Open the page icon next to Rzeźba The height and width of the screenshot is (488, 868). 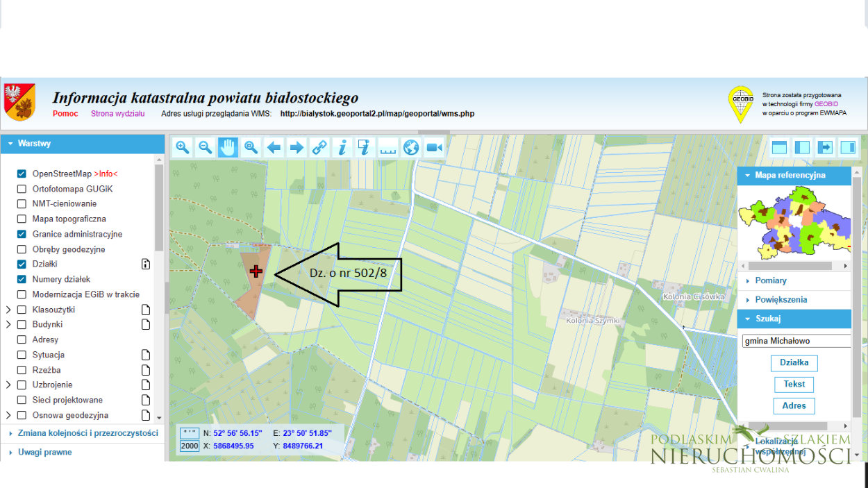146,370
